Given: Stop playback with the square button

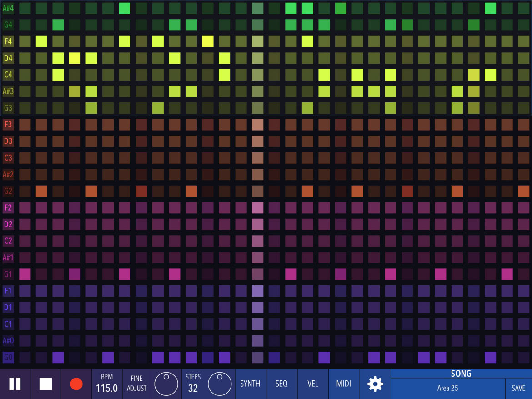Looking at the screenshot, I should coord(45,384).
